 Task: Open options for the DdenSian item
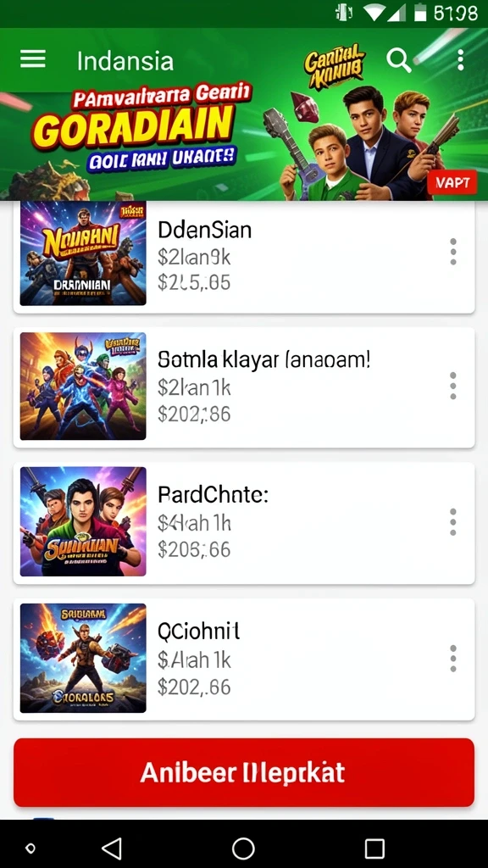click(x=453, y=252)
